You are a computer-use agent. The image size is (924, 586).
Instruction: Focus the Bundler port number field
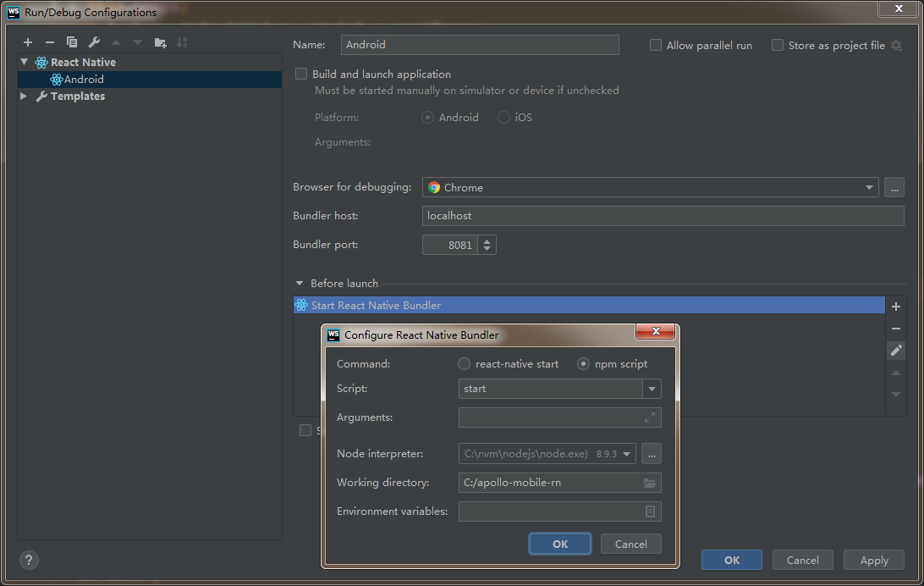click(449, 246)
